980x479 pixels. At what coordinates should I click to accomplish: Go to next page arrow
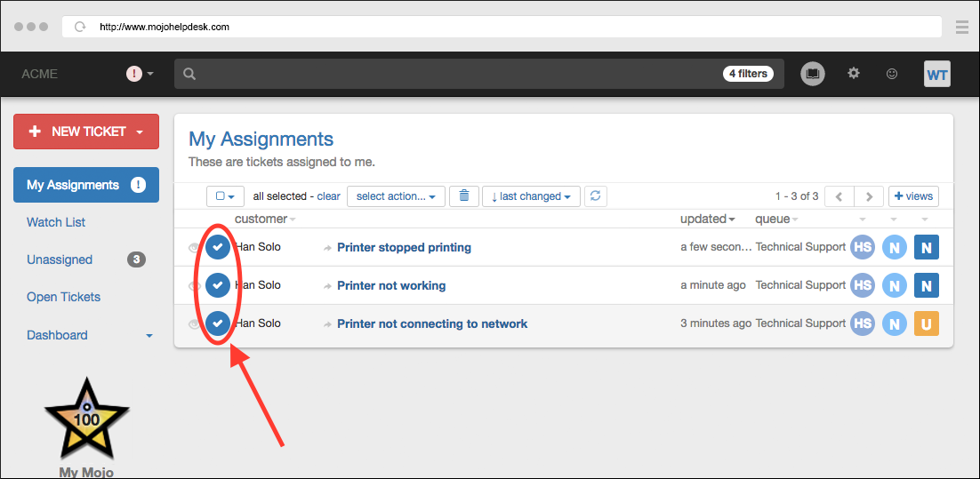(869, 196)
